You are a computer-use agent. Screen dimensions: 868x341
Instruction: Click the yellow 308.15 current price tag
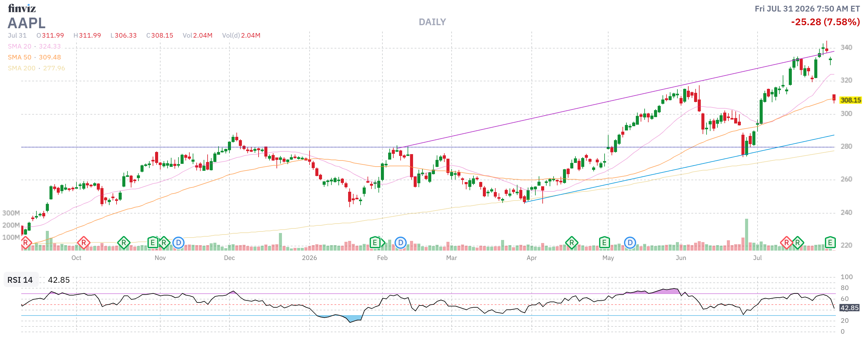click(x=850, y=100)
